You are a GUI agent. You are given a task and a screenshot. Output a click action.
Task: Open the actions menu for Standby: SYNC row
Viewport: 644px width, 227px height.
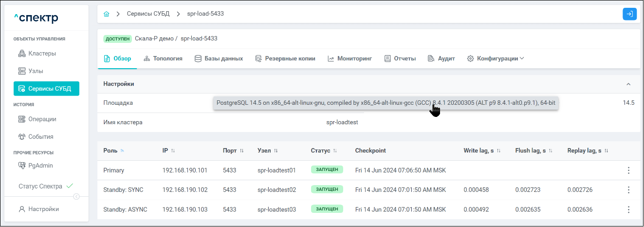pos(628,190)
